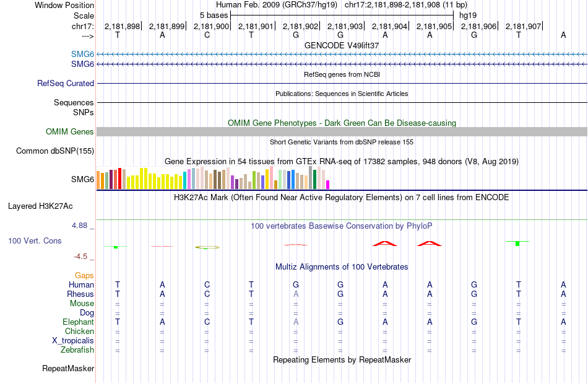Click the green PhyloP bar under 2,181,907
The image size is (588, 383).
click(517, 244)
